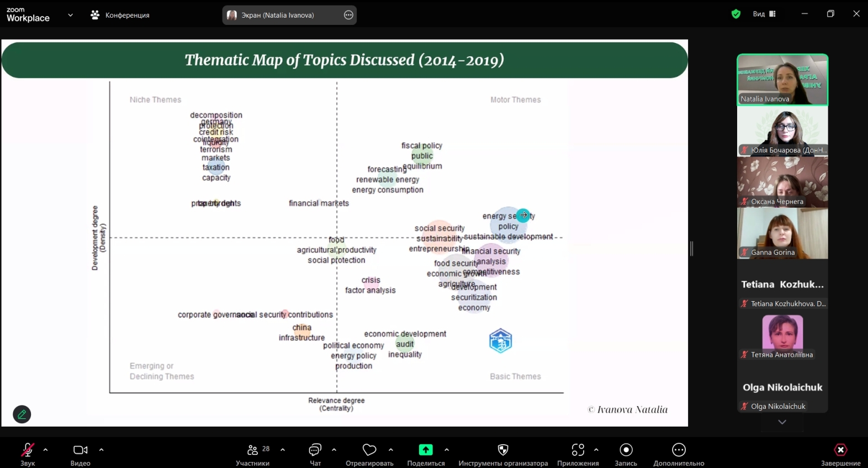Select Olga Nikolaichuk's participant tile

[x=782, y=387]
